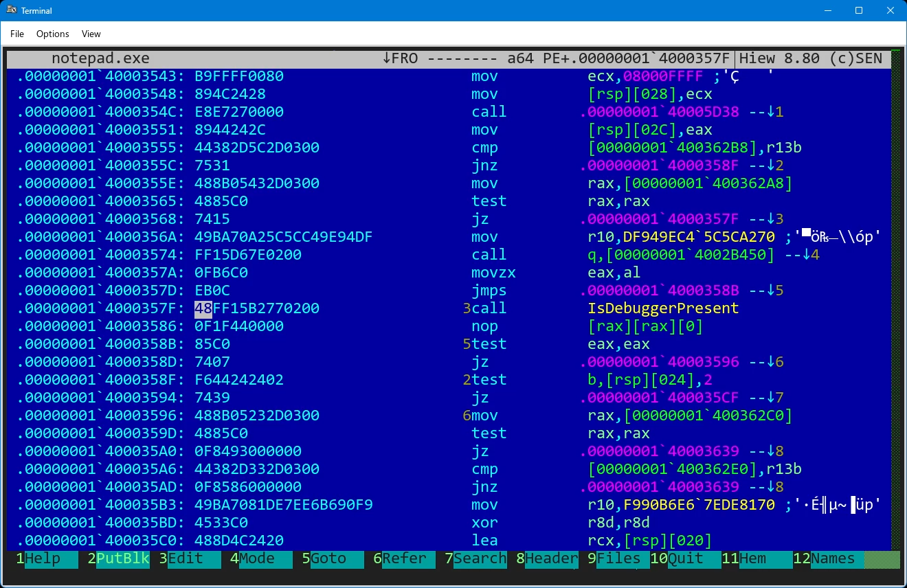Click the jz target .00000001`40003596
The image size is (907, 588).
tap(660, 362)
